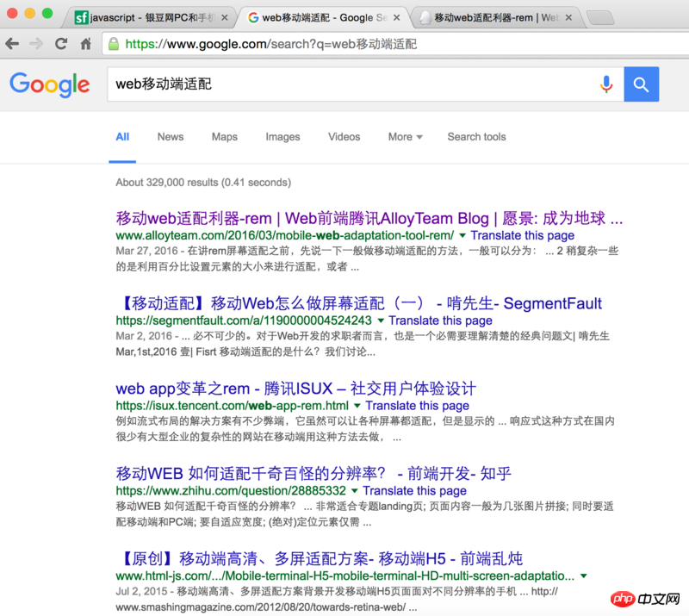
Task: Open the Google logo homepage link
Action: click(x=50, y=84)
